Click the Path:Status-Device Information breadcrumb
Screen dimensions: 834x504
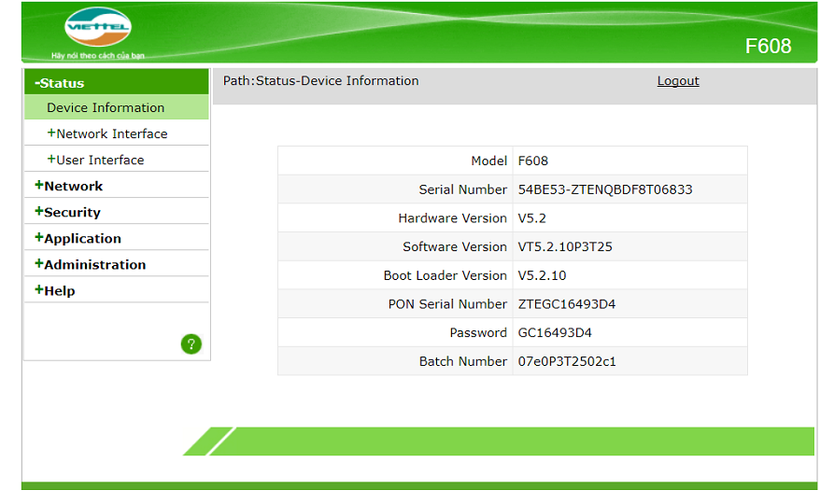[x=320, y=81]
